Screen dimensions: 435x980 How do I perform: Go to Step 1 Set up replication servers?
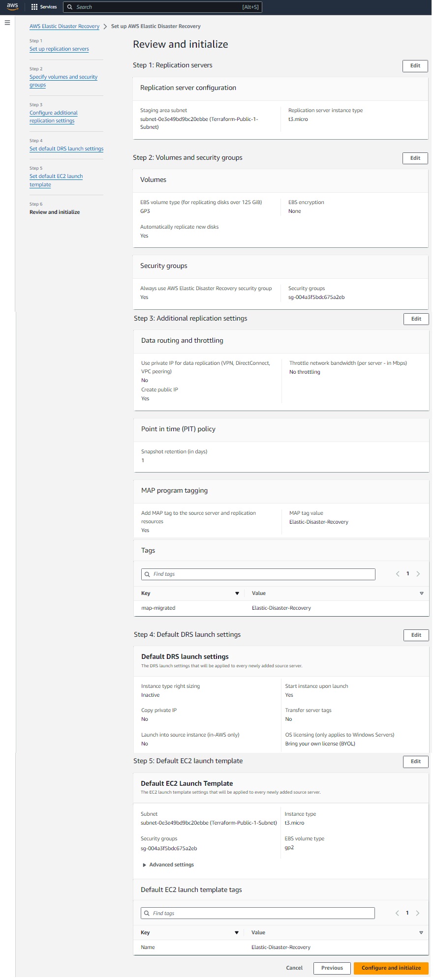click(x=59, y=49)
